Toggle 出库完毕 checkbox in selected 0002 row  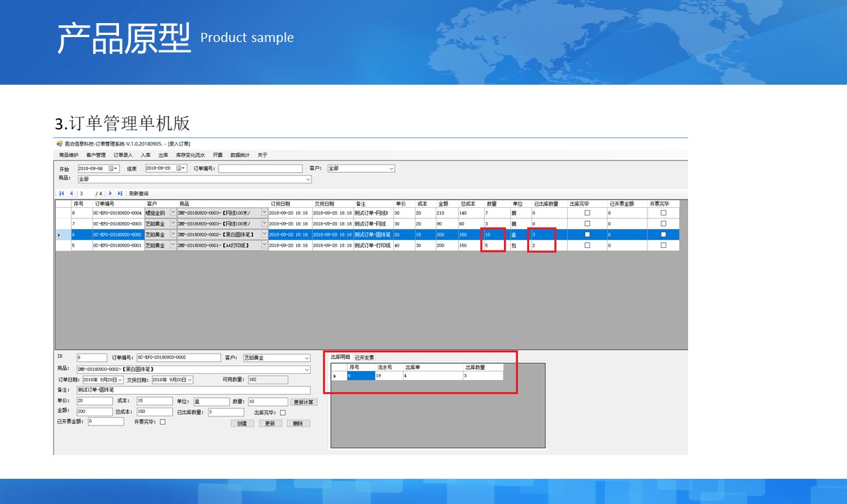(x=587, y=234)
